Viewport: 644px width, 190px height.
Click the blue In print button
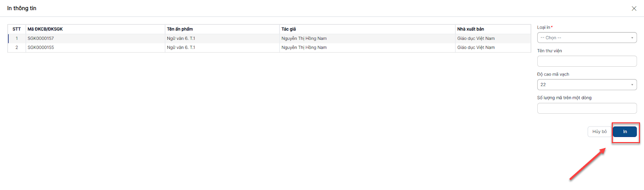(x=625, y=132)
